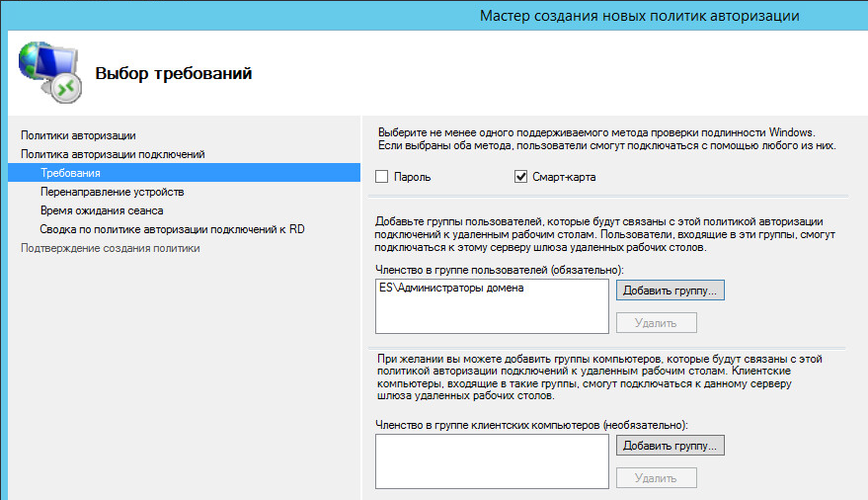This screenshot has width=868, height=500.
Task: Click the wizard title Мастер создания новых политик авторизации
Action: (x=639, y=16)
